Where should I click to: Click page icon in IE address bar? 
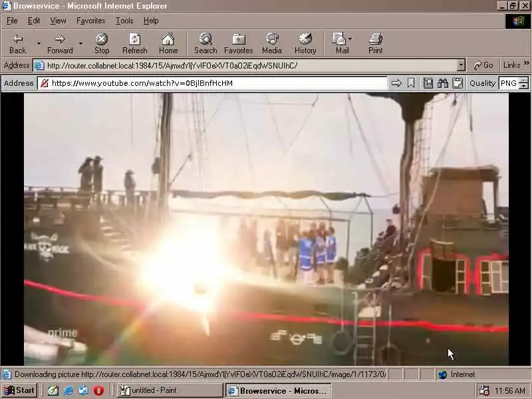(x=39, y=65)
